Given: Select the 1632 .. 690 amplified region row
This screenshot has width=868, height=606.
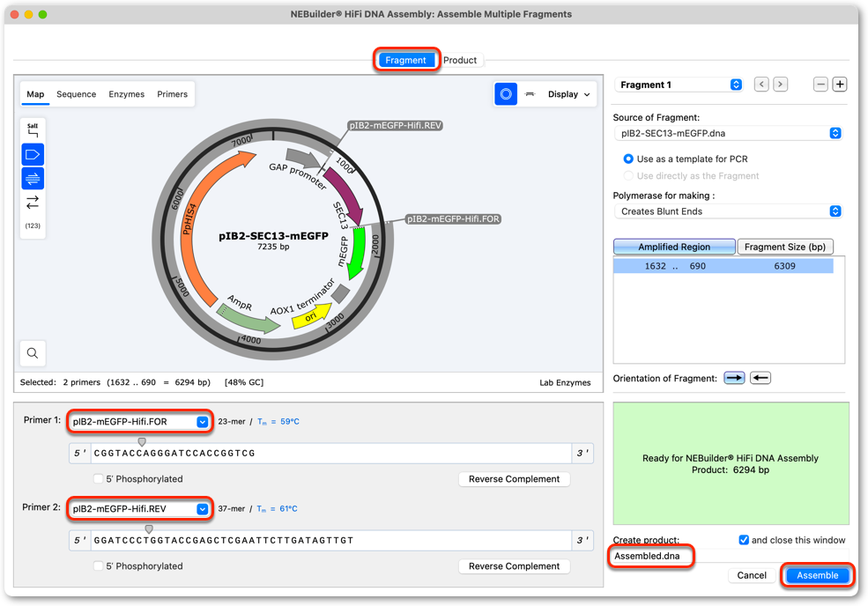Looking at the screenshot, I should (x=723, y=266).
